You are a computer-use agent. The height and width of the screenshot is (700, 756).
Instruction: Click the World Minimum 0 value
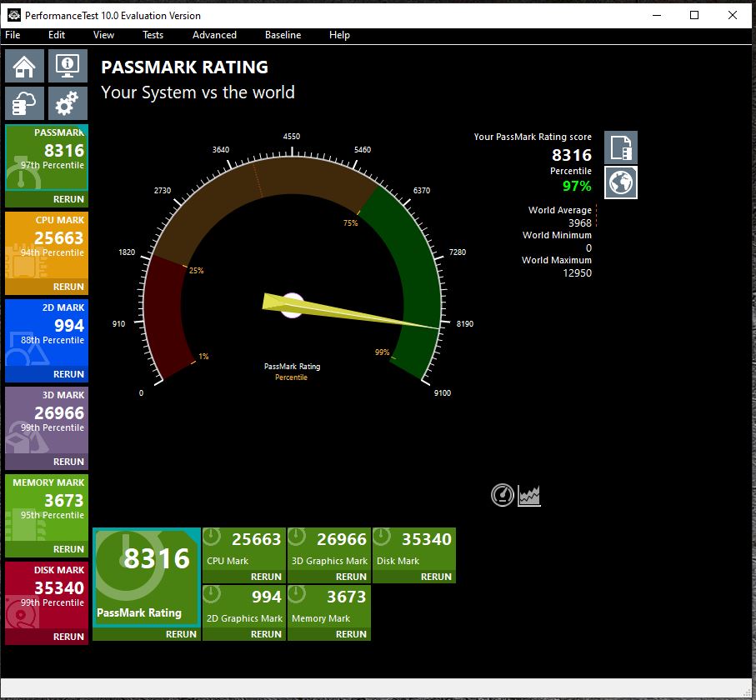[588, 247]
